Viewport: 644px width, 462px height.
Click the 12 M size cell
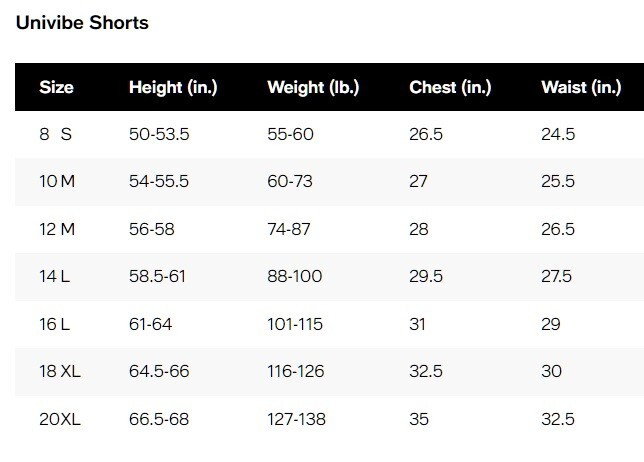tap(57, 229)
